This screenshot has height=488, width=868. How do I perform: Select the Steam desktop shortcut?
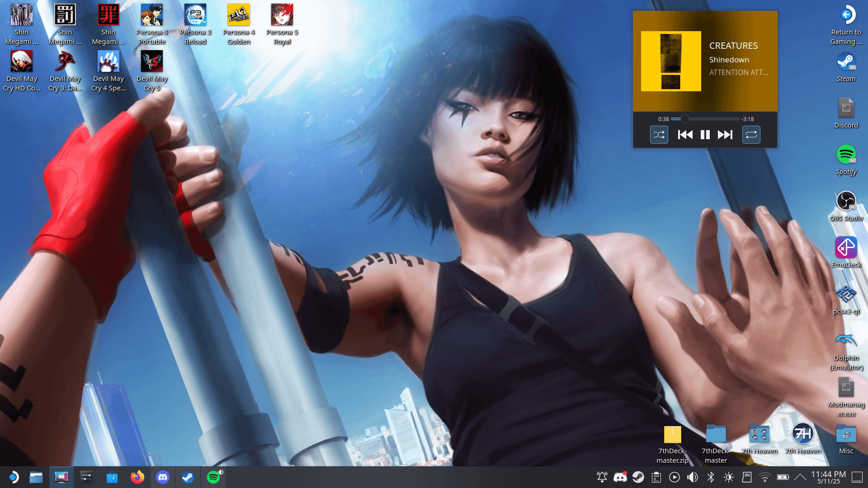pos(846,67)
